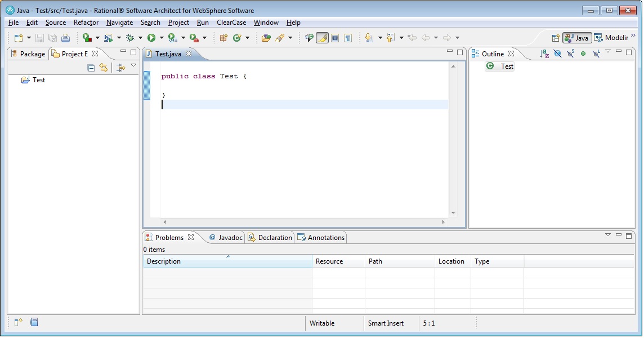Click the Sort alphabetically icon in Outline
Screen dimensions: 644x338
(x=544, y=54)
